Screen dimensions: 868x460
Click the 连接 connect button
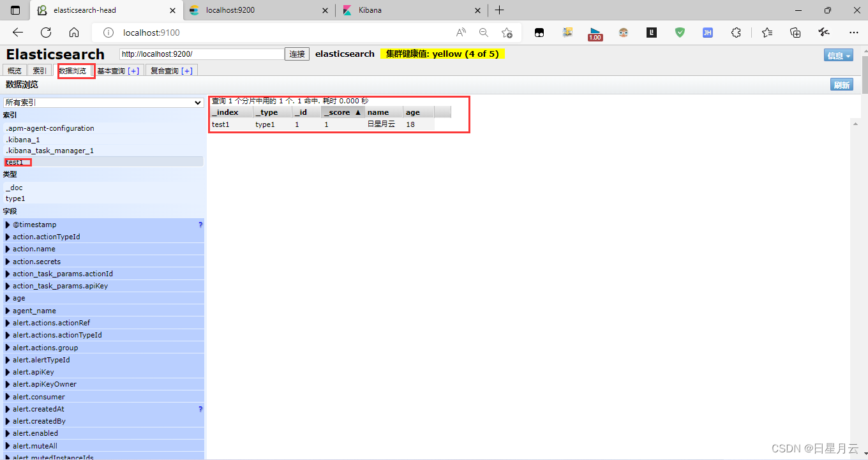[297, 54]
